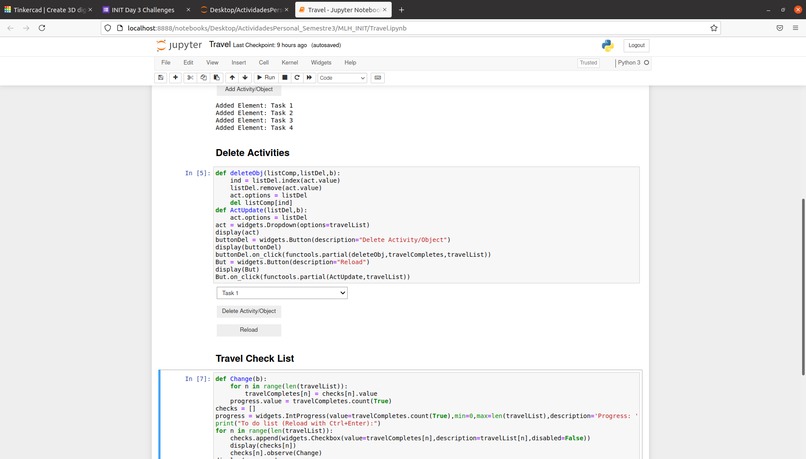Open the Insert menu

tap(239, 63)
